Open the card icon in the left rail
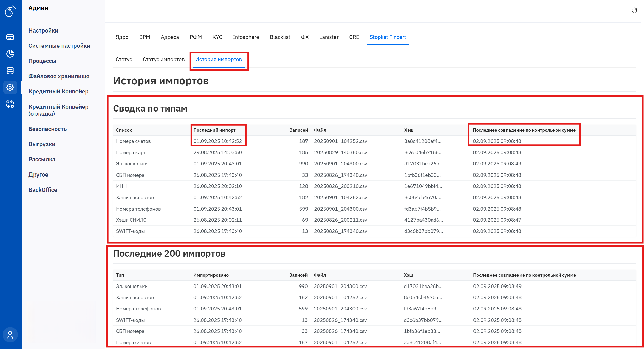The width and height of the screenshot is (644, 349). click(x=10, y=37)
